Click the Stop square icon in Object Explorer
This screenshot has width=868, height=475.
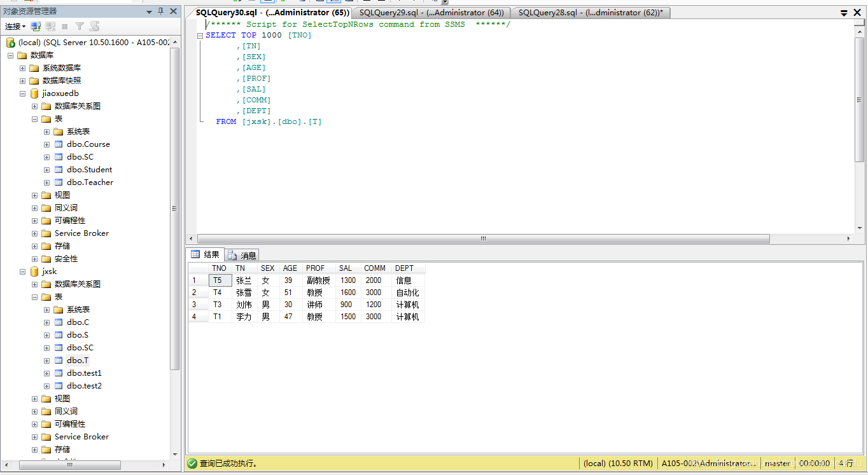pyautogui.click(x=65, y=27)
